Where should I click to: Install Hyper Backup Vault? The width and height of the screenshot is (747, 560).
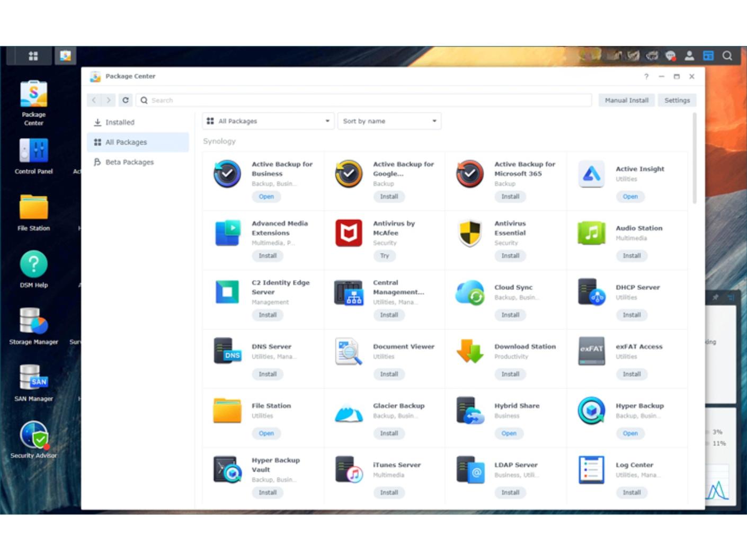[268, 493]
